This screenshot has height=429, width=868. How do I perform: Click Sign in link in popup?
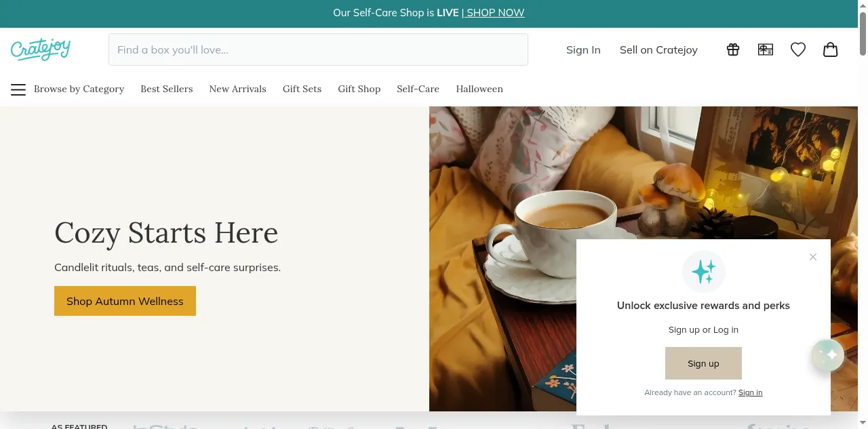[x=750, y=392]
